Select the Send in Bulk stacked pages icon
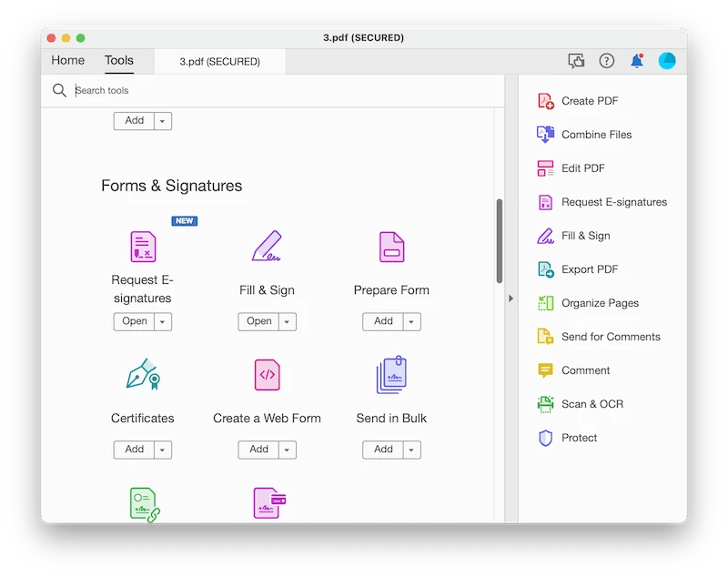The width and height of the screenshot is (728, 577). tap(391, 374)
